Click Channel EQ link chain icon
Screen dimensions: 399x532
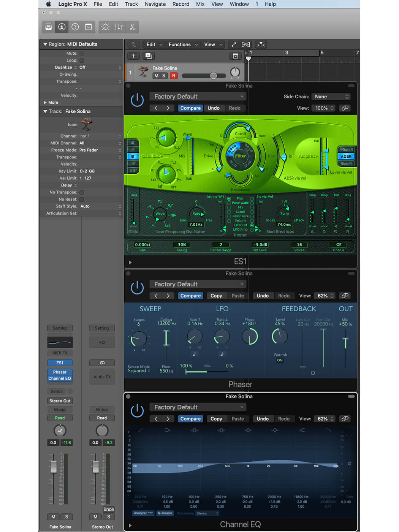[x=345, y=419]
